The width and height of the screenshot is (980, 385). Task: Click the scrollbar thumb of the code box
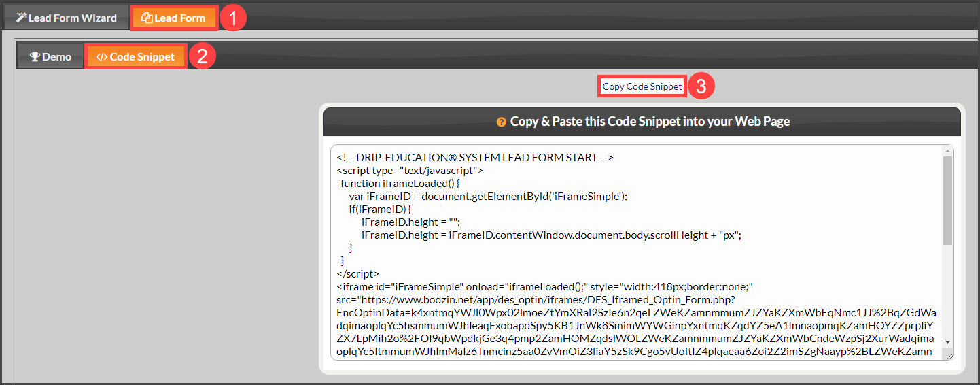click(947, 200)
